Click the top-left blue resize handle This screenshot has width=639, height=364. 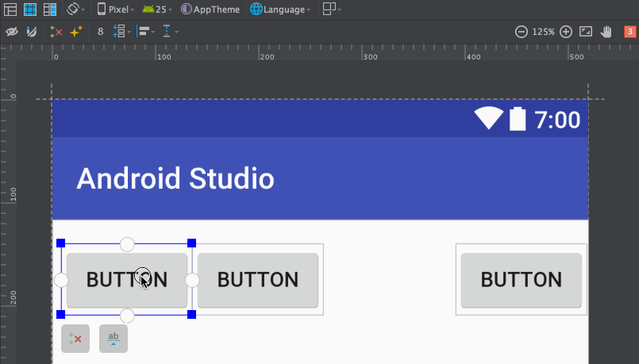[x=60, y=243]
